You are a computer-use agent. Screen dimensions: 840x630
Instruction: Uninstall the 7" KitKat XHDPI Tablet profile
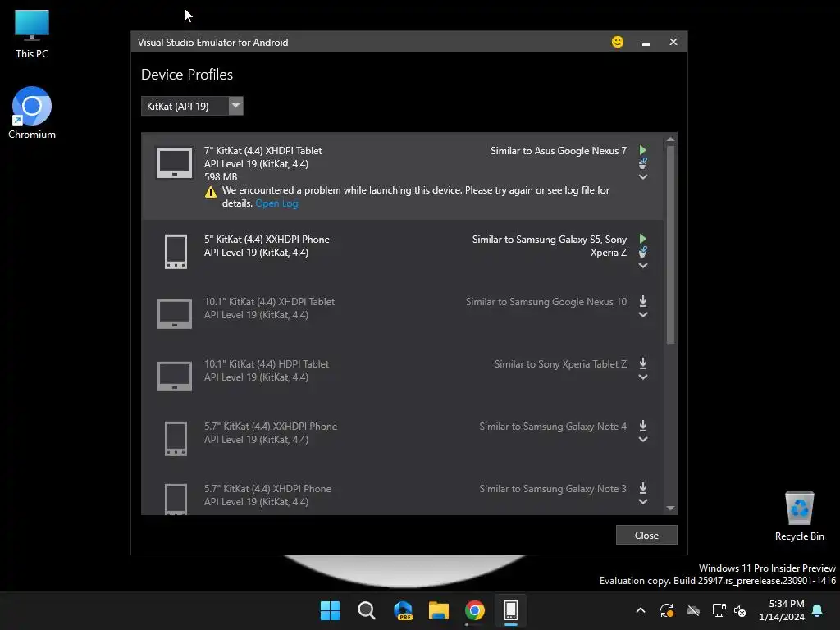point(643,163)
